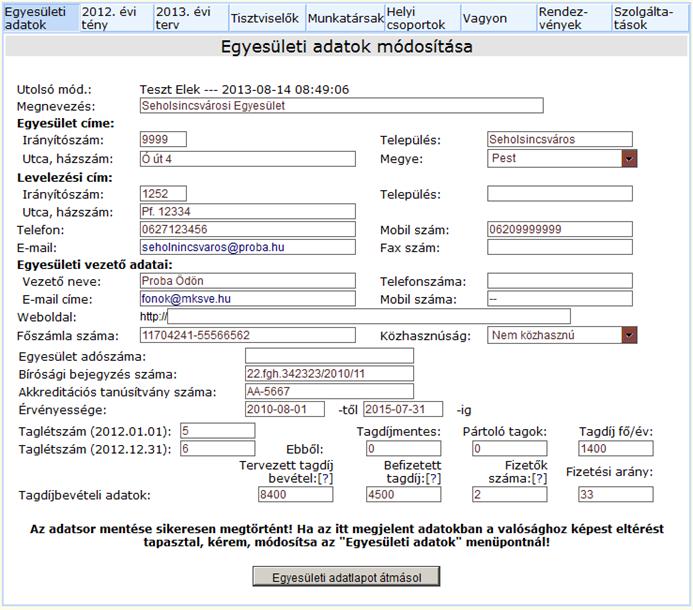Click the leader's empty Telefonszáma field
This screenshot has height=610, width=693.
[560, 281]
